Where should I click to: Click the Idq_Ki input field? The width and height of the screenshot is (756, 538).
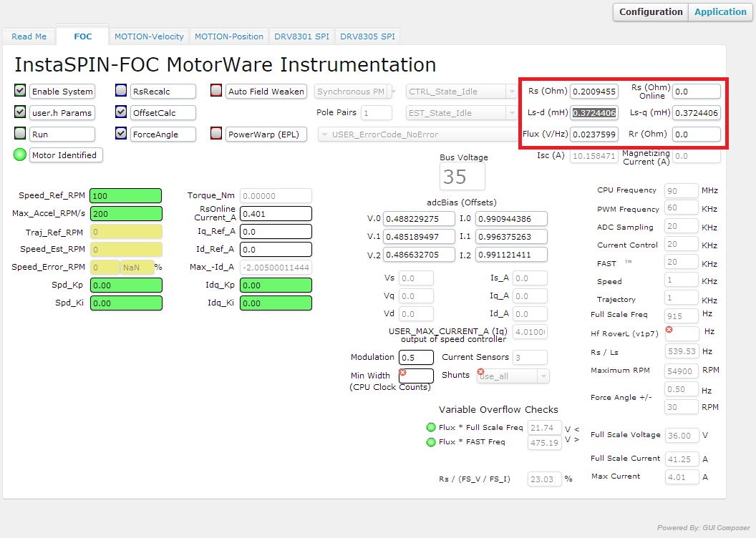pyautogui.click(x=276, y=303)
